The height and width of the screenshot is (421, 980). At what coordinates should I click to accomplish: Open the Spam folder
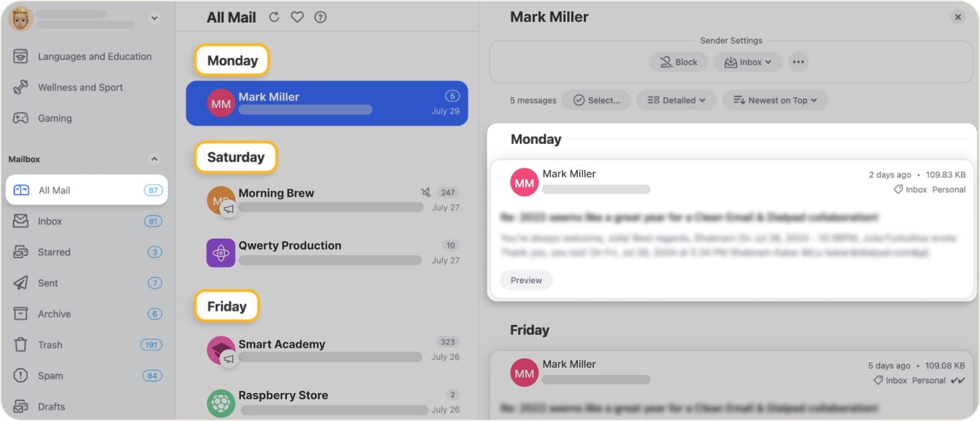[51, 376]
